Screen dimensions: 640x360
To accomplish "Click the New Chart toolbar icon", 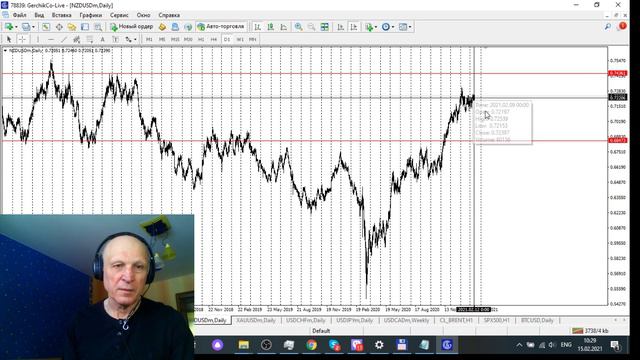I will pyautogui.click(x=9, y=27).
